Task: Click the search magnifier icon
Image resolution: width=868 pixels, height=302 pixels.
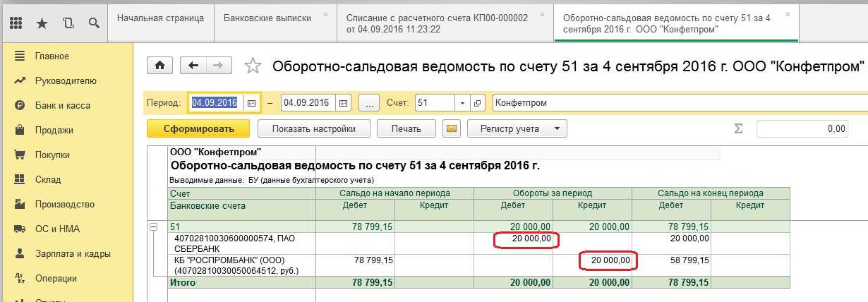Action: [x=93, y=23]
